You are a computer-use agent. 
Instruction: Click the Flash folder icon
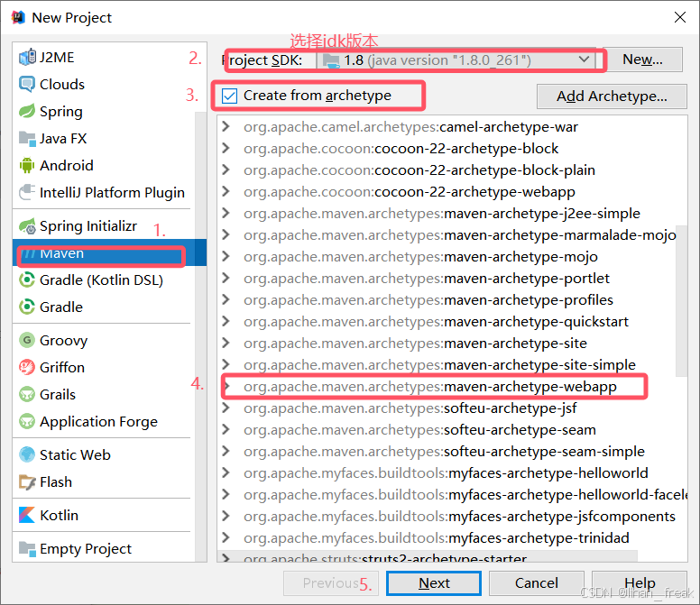[x=27, y=481]
